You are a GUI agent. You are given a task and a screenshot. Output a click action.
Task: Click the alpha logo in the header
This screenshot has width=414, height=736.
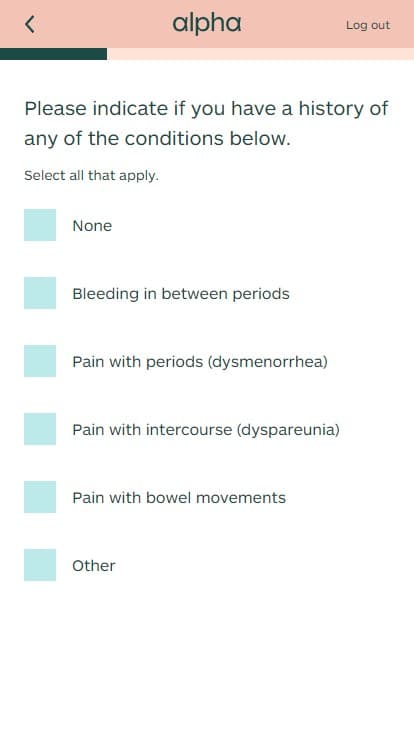207,24
